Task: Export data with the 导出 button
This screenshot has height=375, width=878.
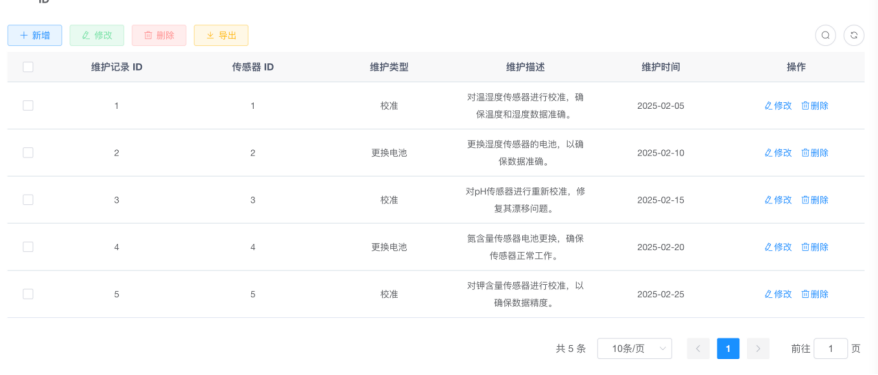Action: pyautogui.click(x=221, y=35)
